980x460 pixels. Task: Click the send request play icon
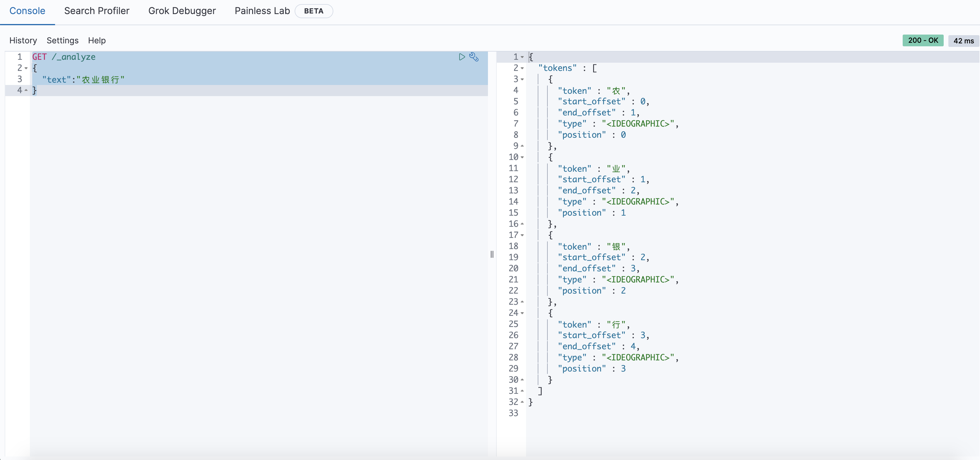coord(462,57)
